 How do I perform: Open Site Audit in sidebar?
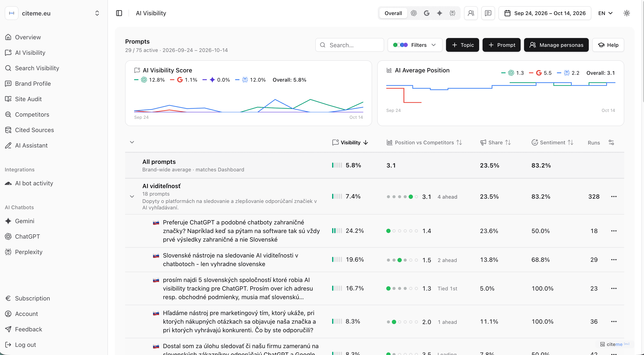[x=28, y=99]
